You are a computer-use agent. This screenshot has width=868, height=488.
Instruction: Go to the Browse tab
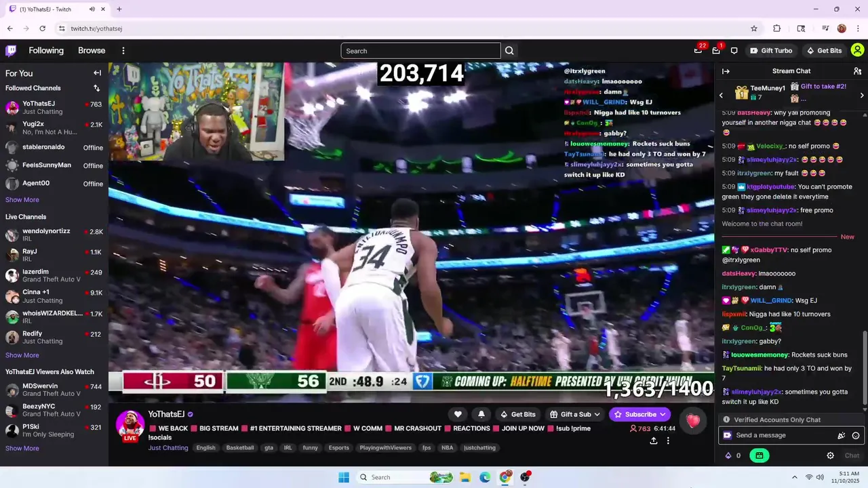[92, 51]
